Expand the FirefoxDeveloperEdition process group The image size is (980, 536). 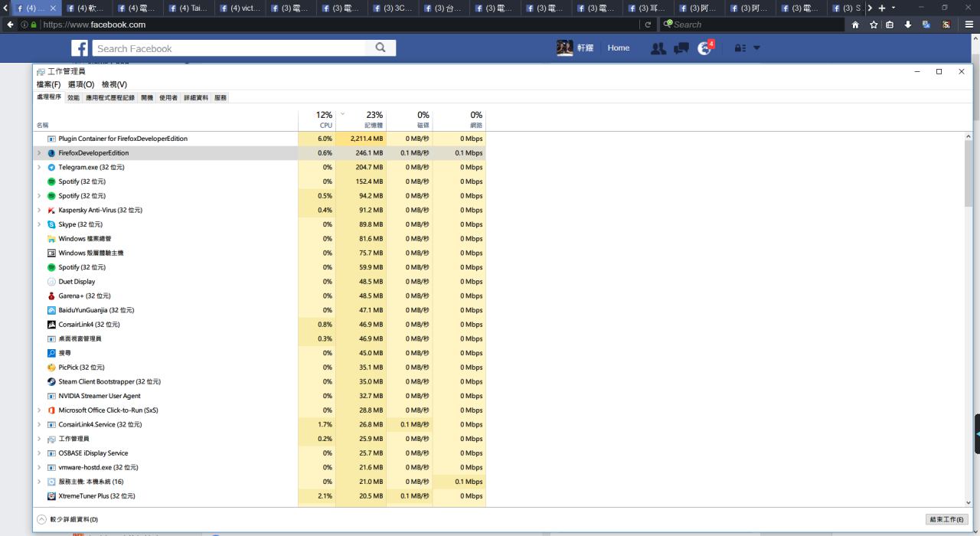coord(39,153)
